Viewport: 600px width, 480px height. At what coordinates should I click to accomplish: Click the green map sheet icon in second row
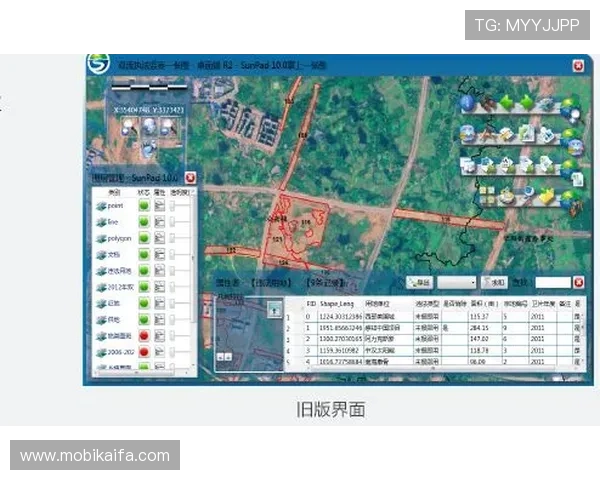tap(527, 134)
